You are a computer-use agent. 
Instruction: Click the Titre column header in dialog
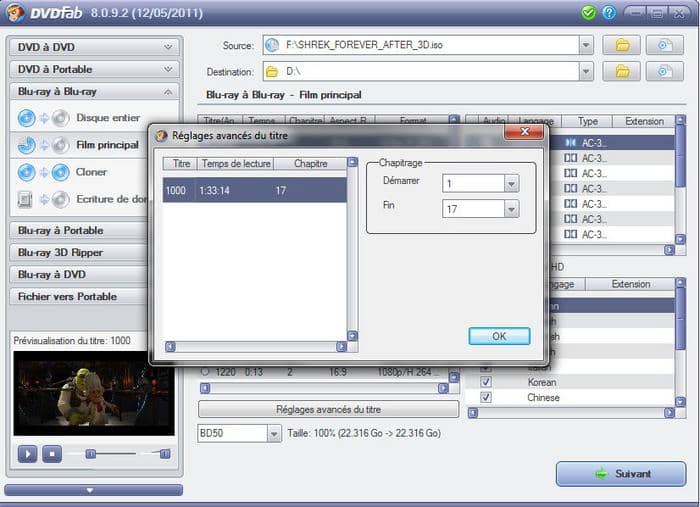point(180,164)
